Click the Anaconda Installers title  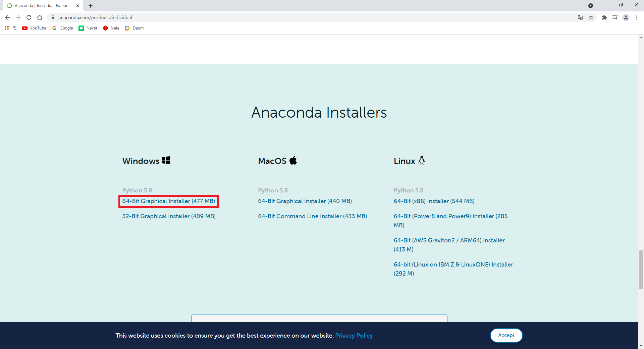point(319,112)
